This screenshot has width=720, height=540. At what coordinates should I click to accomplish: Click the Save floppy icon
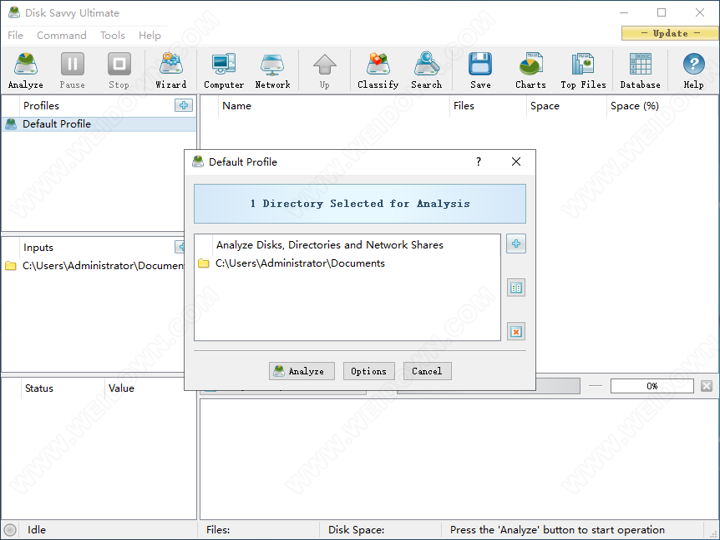[480, 70]
